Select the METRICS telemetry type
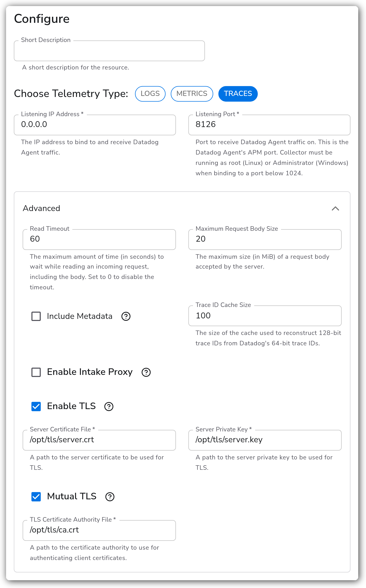Viewport: 366px width, 588px height. 192,94
